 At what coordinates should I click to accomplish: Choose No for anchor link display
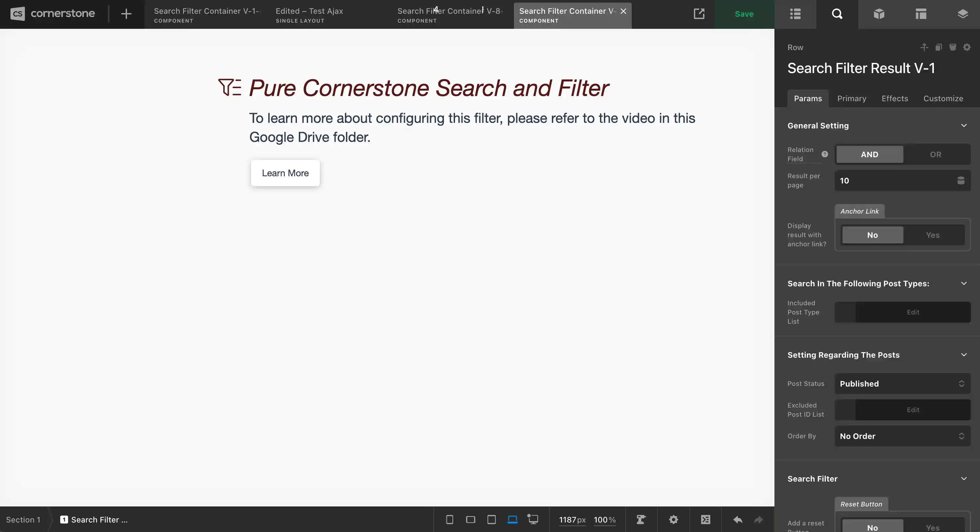click(872, 235)
